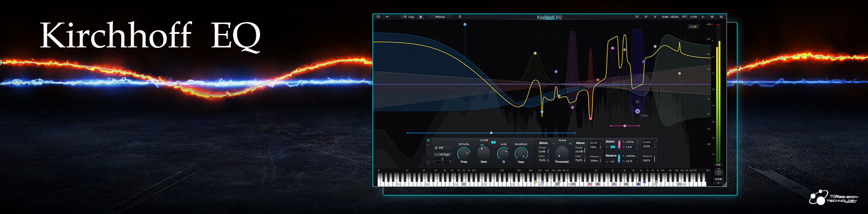The image size is (868, 214).
Task: Remove band with X button
Action: (428, 162)
